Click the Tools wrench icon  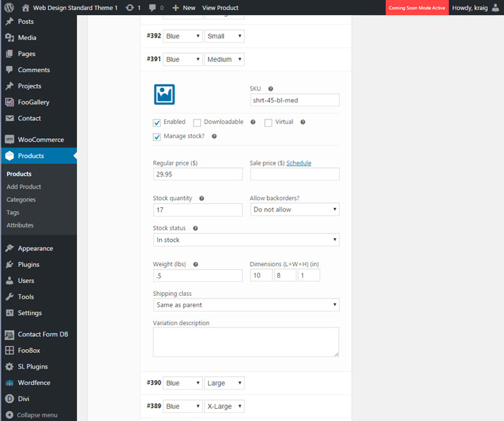tap(9, 296)
